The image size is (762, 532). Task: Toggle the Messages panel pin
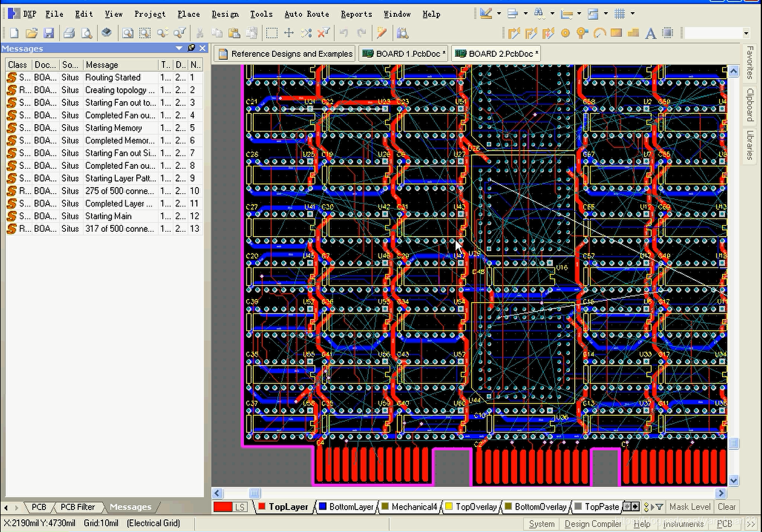[x=191, y=48]
